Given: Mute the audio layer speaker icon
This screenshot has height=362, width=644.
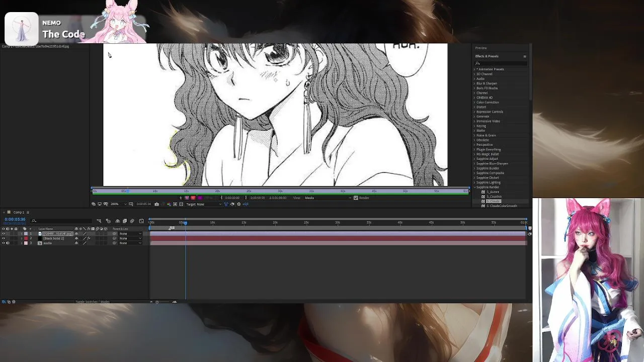Looking at the screenshot, I should point(8,243).
